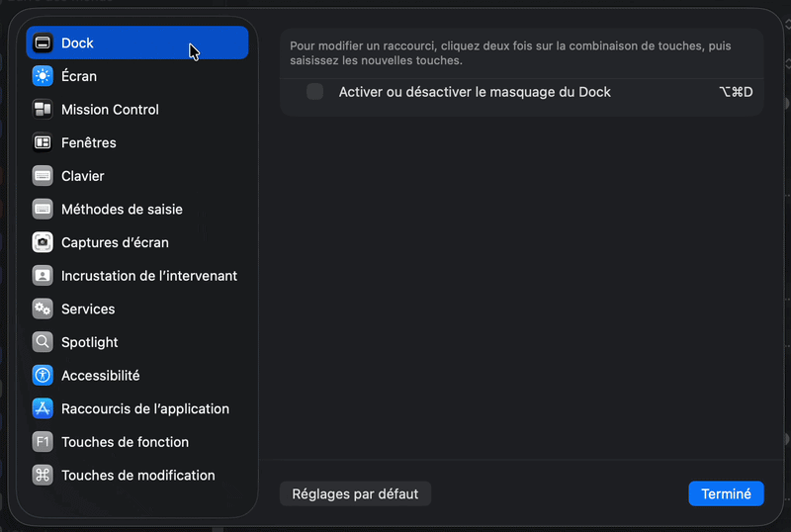Click the Captures d'écran camera icon

[x=43, y=242]
